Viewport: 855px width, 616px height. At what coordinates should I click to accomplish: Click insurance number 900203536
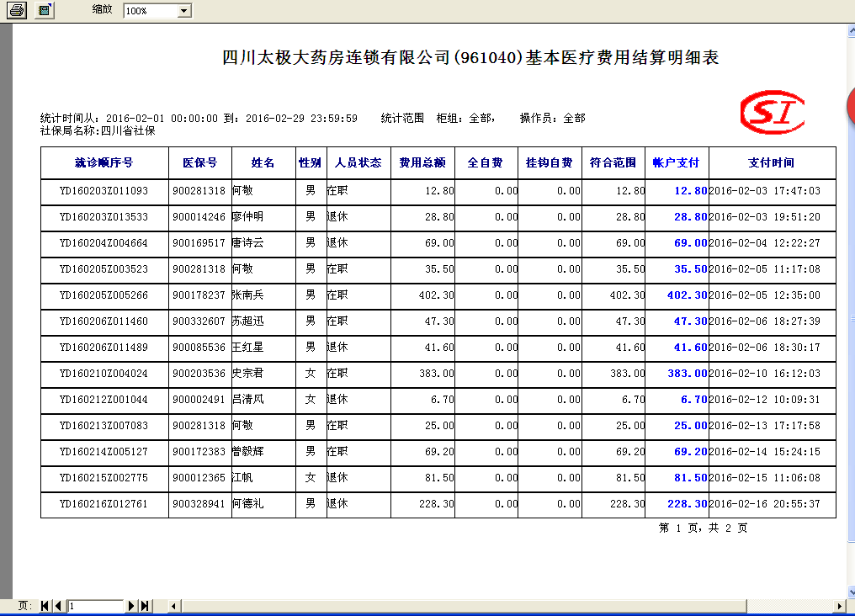click(x=199, y=374)
